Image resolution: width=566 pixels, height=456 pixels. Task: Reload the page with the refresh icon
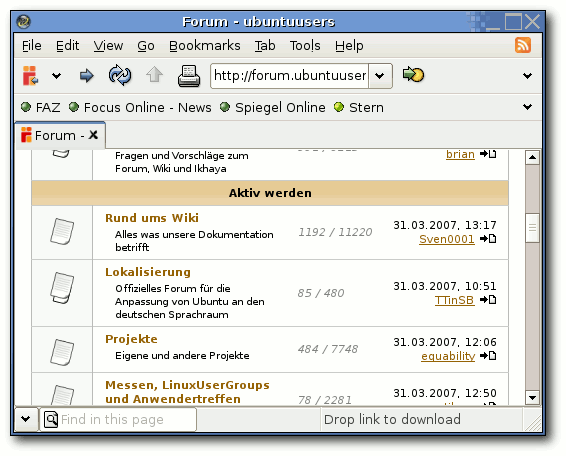point(120,75)
